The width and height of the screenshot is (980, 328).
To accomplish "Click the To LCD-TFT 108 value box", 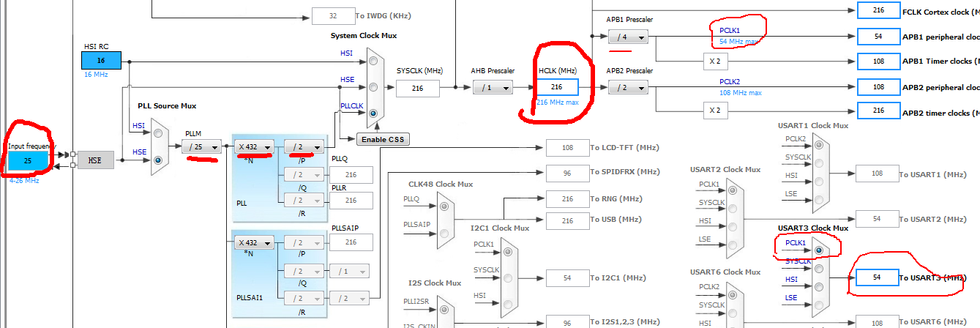I will tap(567, 148).
